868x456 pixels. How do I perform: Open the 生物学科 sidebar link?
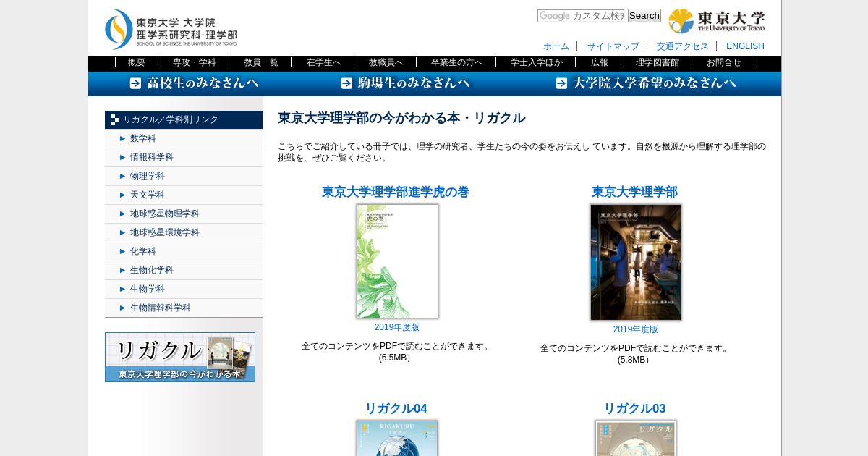[x=148, y=289]
